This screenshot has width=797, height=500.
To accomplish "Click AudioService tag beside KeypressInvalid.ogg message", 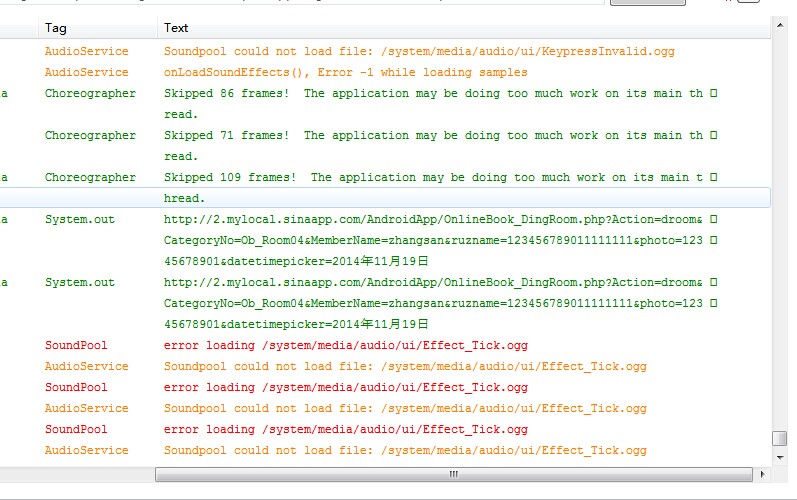I will [x=86, y=51].
